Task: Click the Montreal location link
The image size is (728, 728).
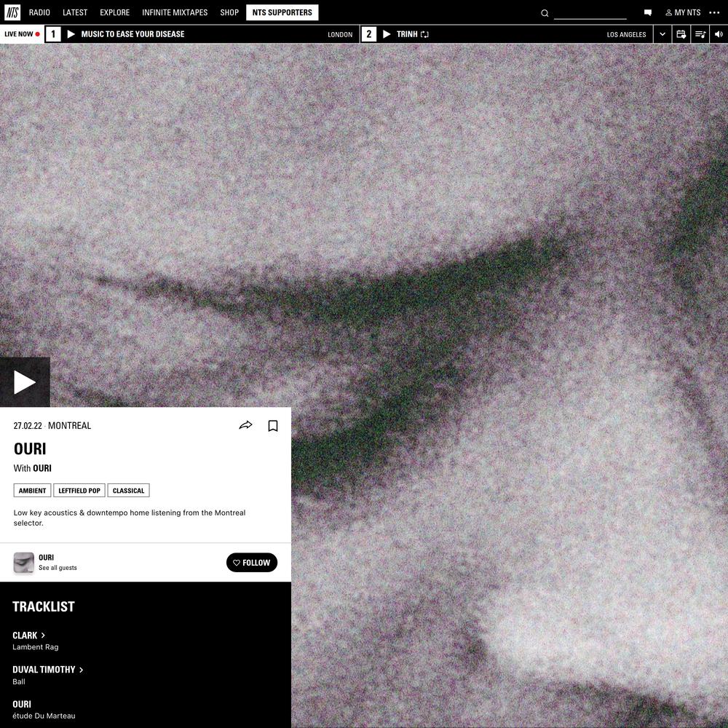Action: [70, 426]
